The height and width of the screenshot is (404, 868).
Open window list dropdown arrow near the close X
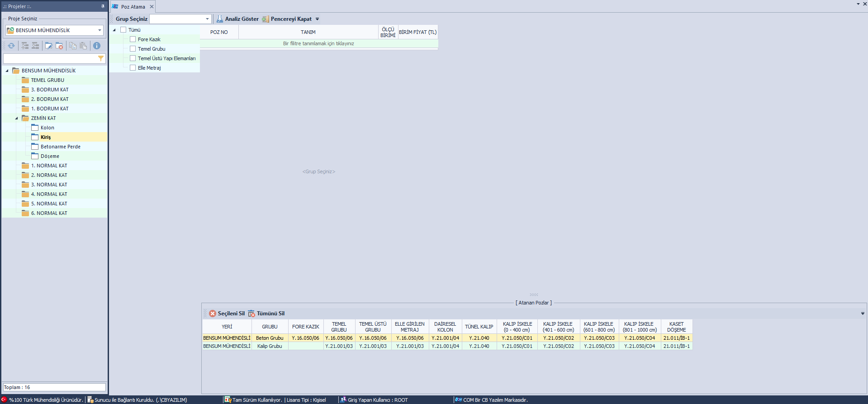[x=858, y=4]
